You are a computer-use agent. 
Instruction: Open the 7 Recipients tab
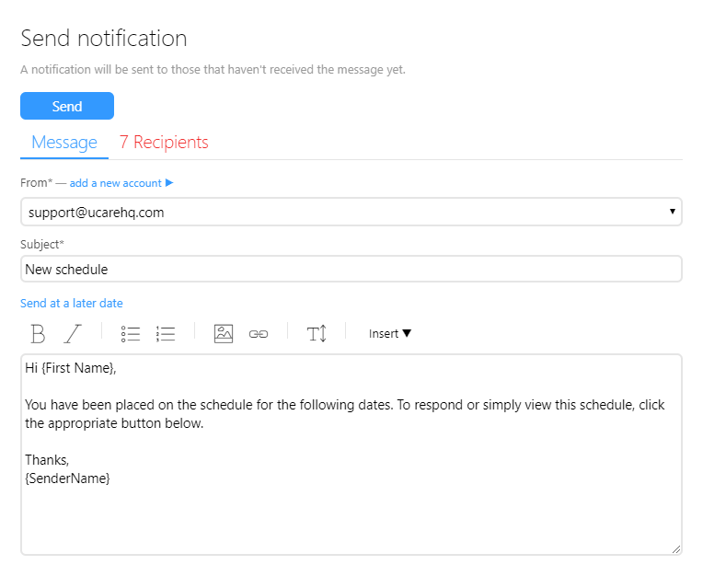pyautogui.click(x=164, y=143)
